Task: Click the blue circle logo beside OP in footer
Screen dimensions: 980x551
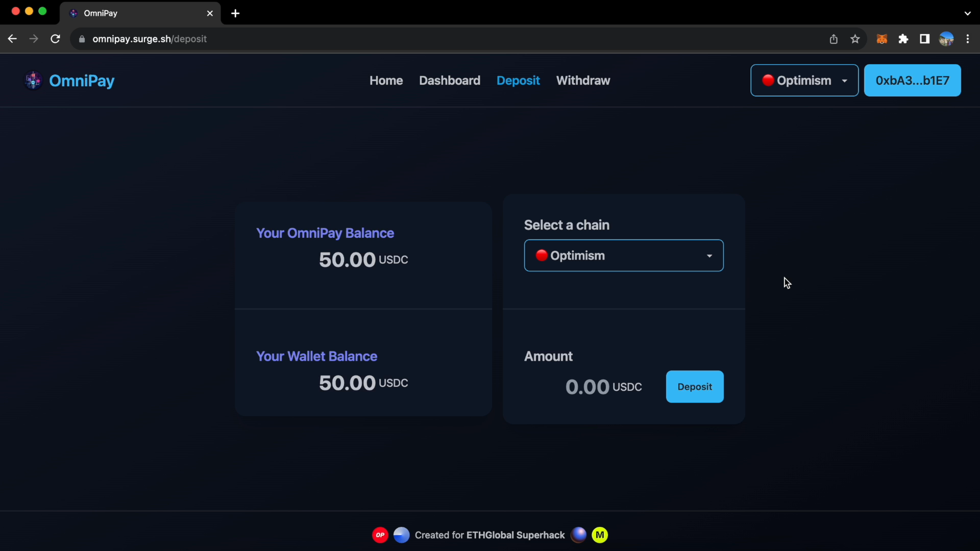Action: pyautogui.click(x=402, y=535)
